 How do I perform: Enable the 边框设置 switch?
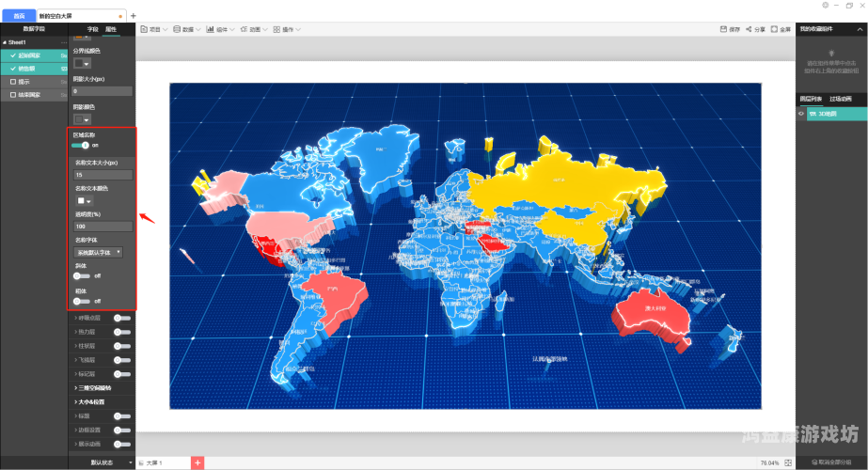pos(122,431)
